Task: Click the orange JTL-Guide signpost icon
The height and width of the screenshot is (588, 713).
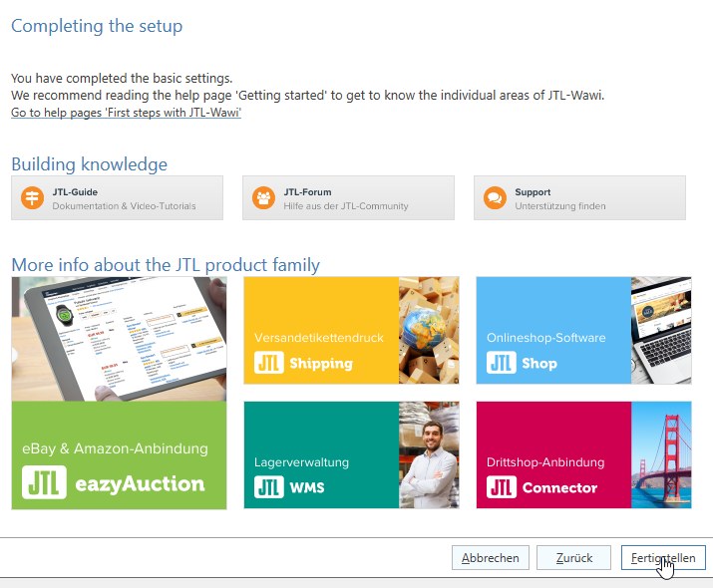Action: point(32,198)
